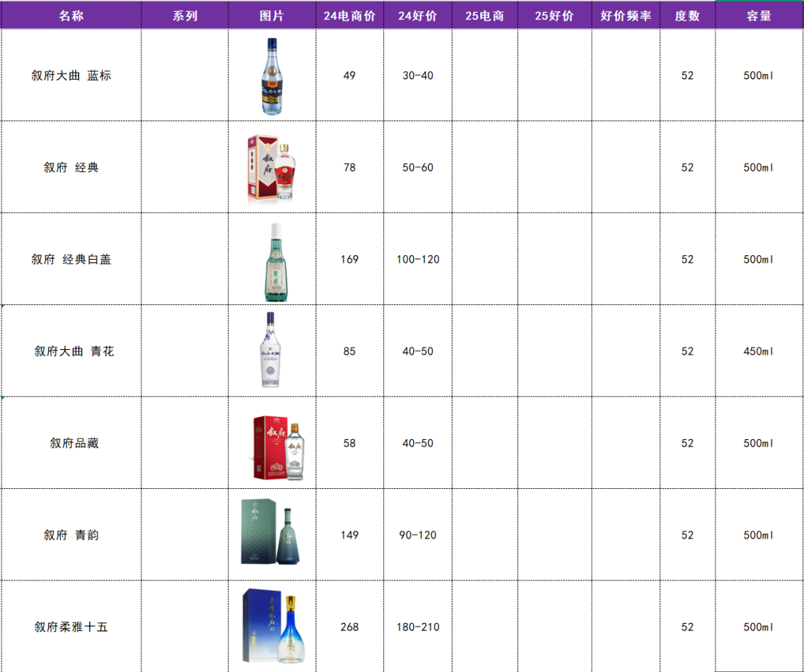Click 度数 value 52 for 叙府大曲 蓝标

point(688,75)
